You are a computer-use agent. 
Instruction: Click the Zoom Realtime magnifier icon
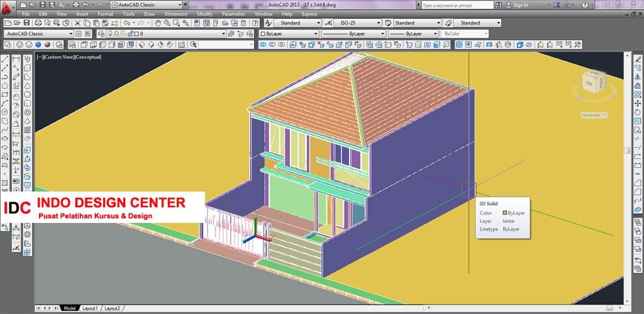167,23
